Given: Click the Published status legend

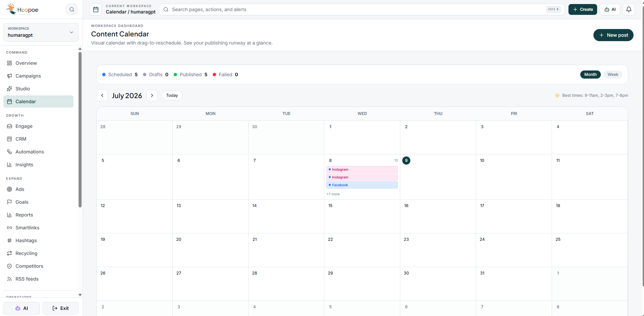Looking at the screenshot, I should pyautogui.click(x=191, y=75).
